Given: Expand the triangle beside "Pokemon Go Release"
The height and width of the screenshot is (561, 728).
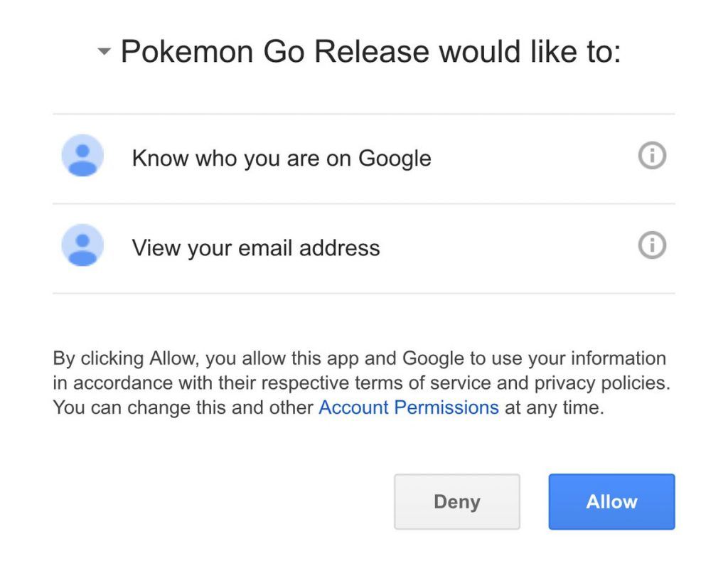Looking at the screenshot, I should [x=104, y=51].
